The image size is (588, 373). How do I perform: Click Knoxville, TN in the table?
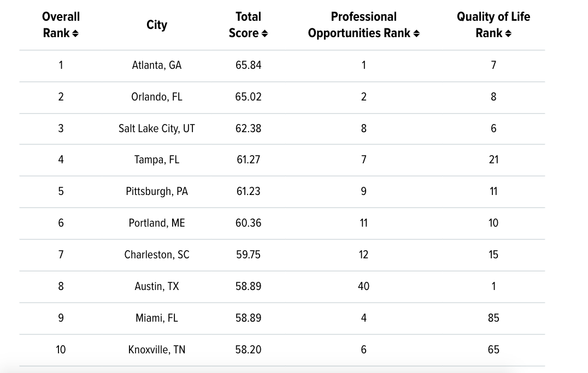(x=157, y=350)
